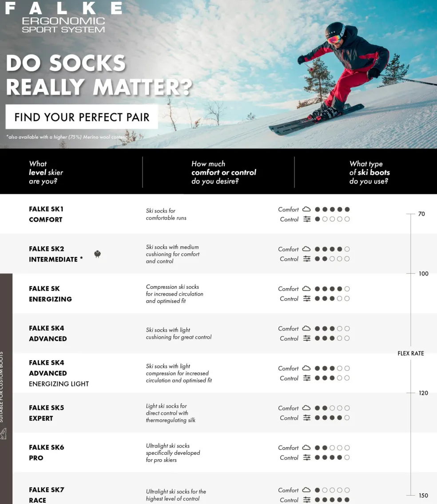Image resolution: width=437 pixels, height=504 pixels.
Task: Click the FIND YOUR PERFECT PAIR button
Action: tap(82, 117)
